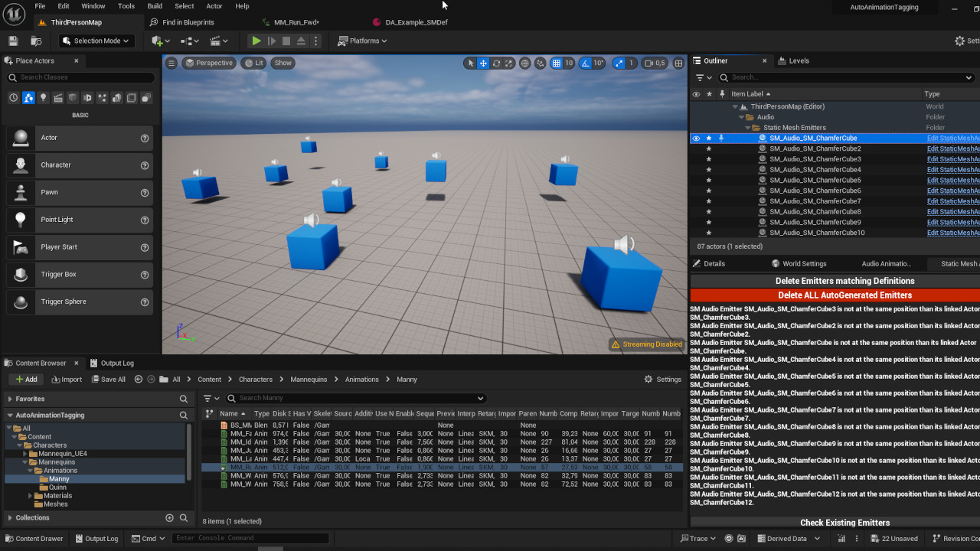Open the Build menu
Viewport: 980px width, 551px height.
click(x=155, y=6)
